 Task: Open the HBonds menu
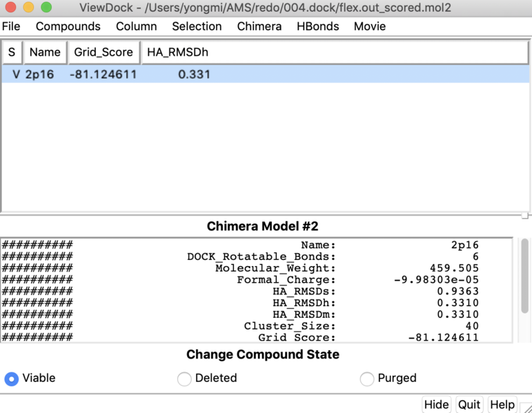click(x=317, y=26)
